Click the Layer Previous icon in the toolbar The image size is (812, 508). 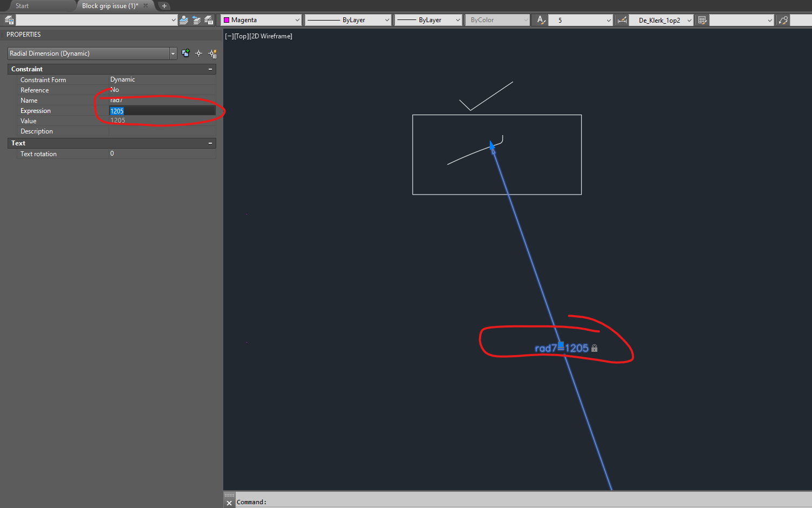(196, 20)
